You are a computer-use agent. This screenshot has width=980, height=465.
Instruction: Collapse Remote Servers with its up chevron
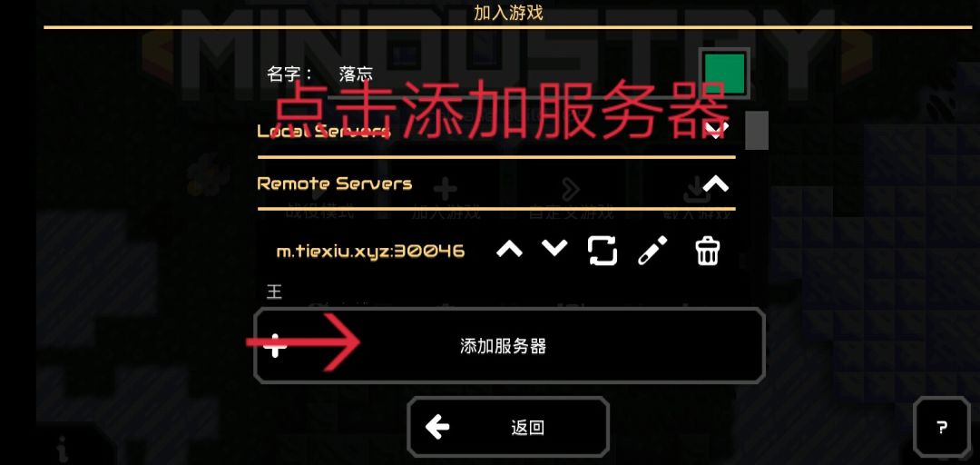[x=716, y=183]
